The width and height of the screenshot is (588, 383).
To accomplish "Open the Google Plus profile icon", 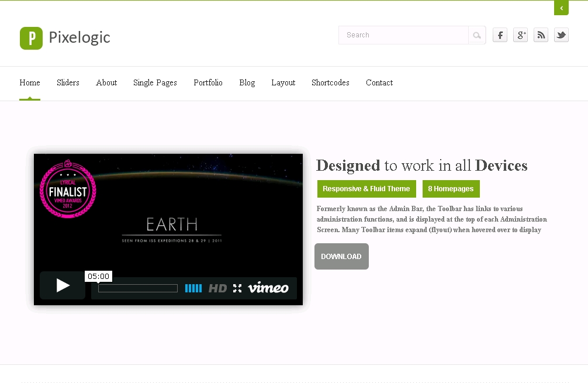I will [520, 35].
